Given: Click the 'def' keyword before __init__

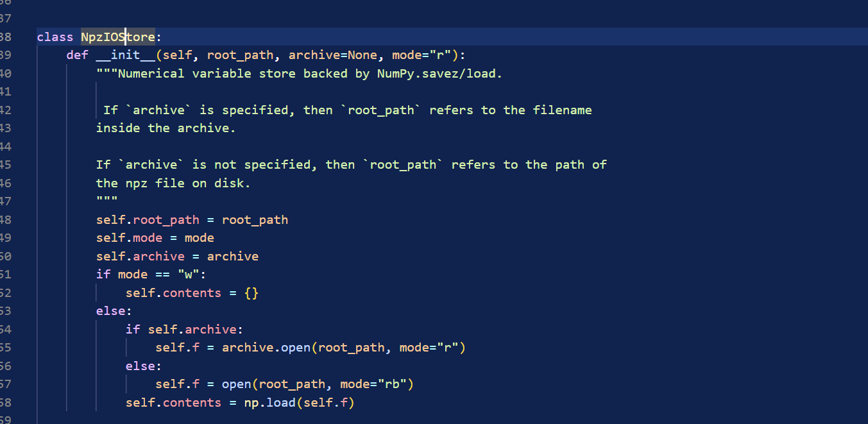Looking at the screenshot, I should [x=77, y=55].
